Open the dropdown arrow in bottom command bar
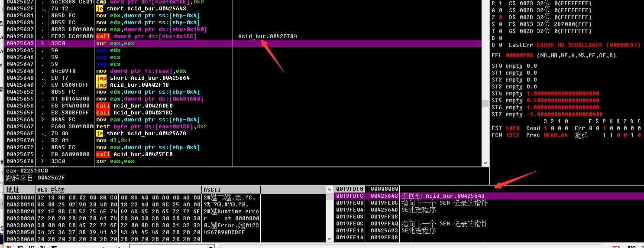 tap(211, 247)
